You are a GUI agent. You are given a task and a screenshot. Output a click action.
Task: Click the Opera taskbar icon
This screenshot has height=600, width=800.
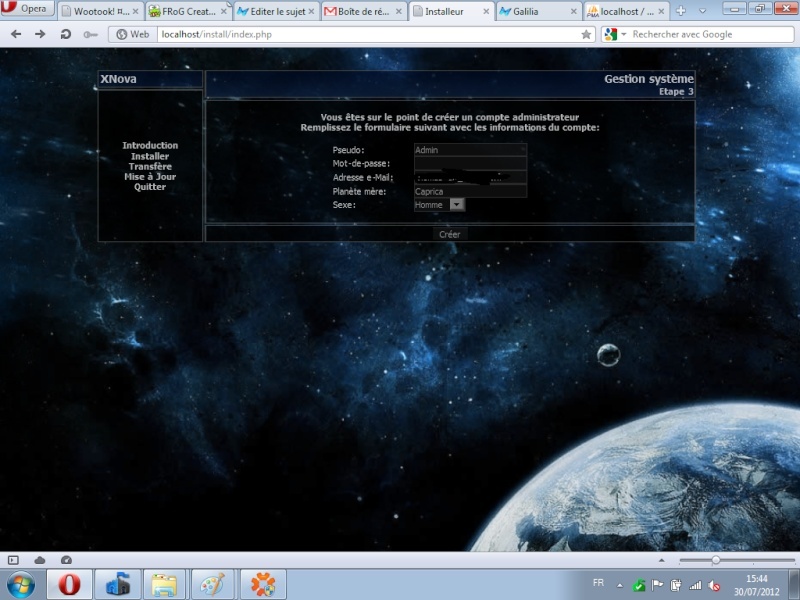click(69, 584)
